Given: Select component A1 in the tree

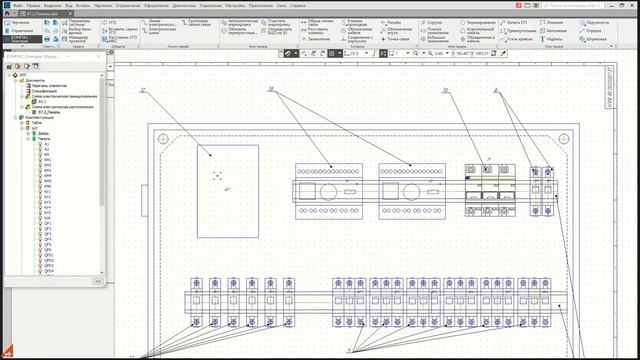Looking at the screenshot, I should [x=47, y=144].
